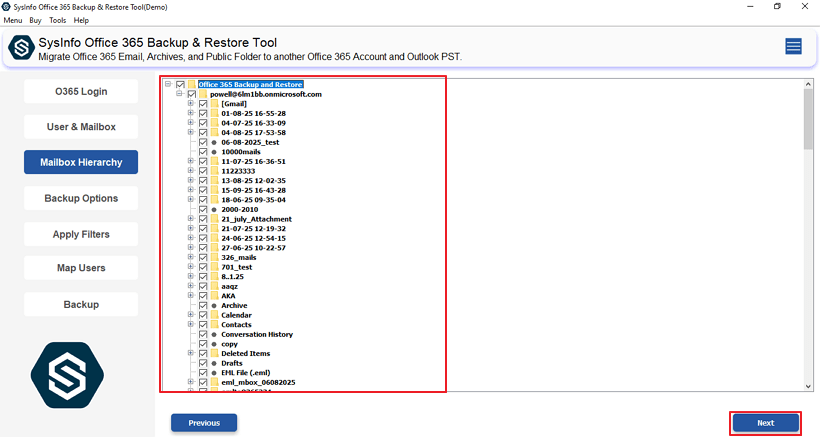
Task: Click bullet icon next to Archive
Action: (214, 306)
